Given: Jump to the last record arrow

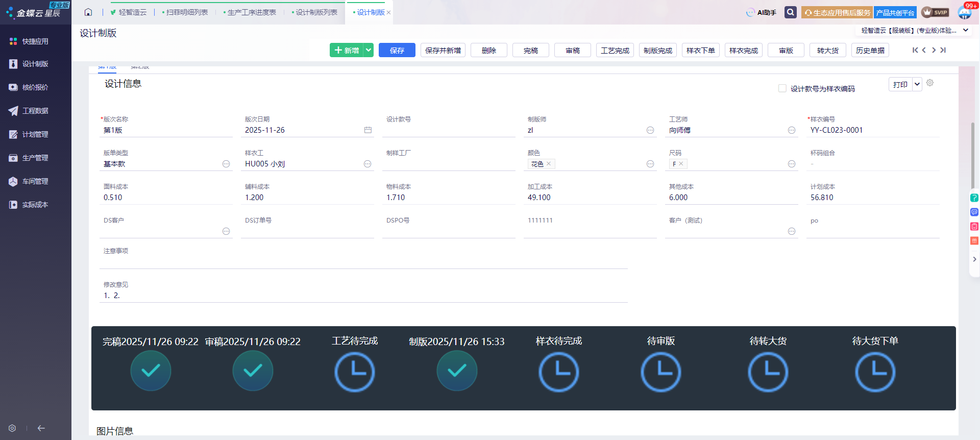Looking at the screenshot, I should [943, 50].
